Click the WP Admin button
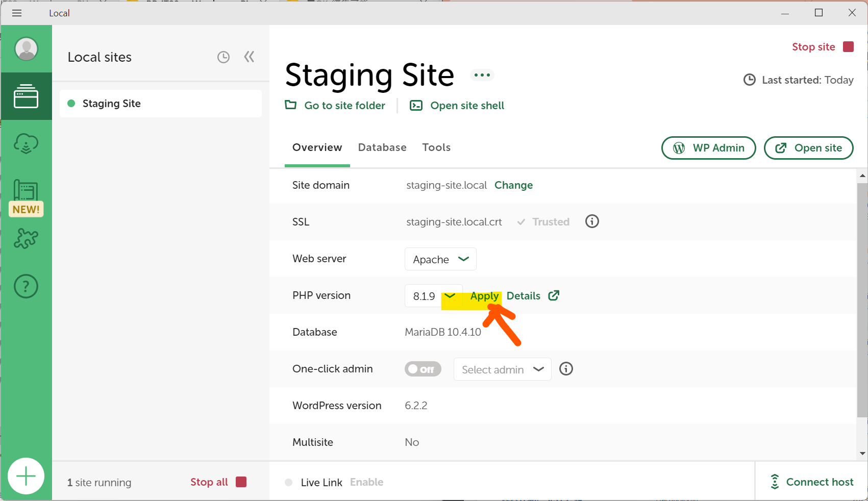The width and height of the screenshot is (868, 501). point(708,148)
